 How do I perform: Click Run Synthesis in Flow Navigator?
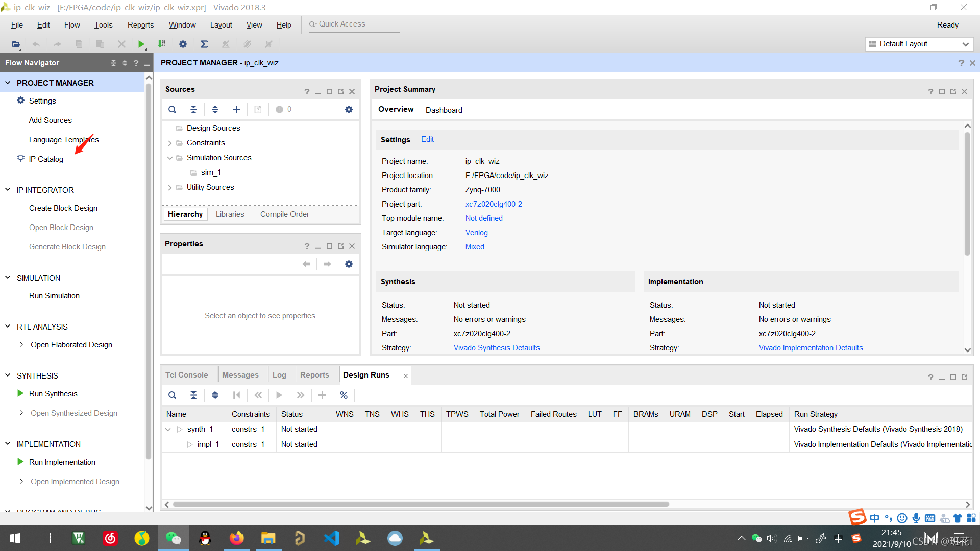53,394
